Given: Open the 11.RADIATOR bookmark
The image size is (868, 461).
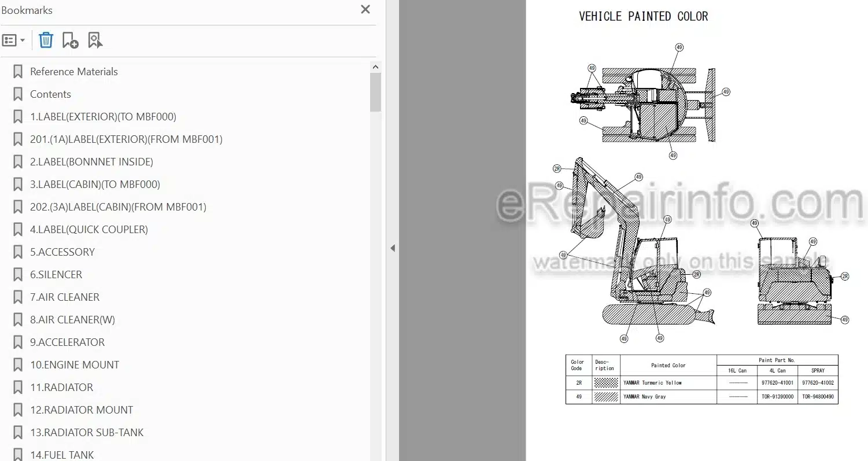Looking at the screenshot, I should coord(61,388).
